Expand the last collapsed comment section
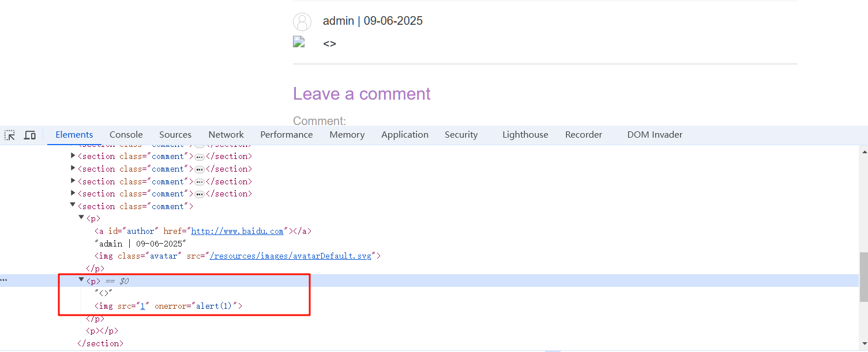This screenshot has width=868, height=352. [73, 193]
